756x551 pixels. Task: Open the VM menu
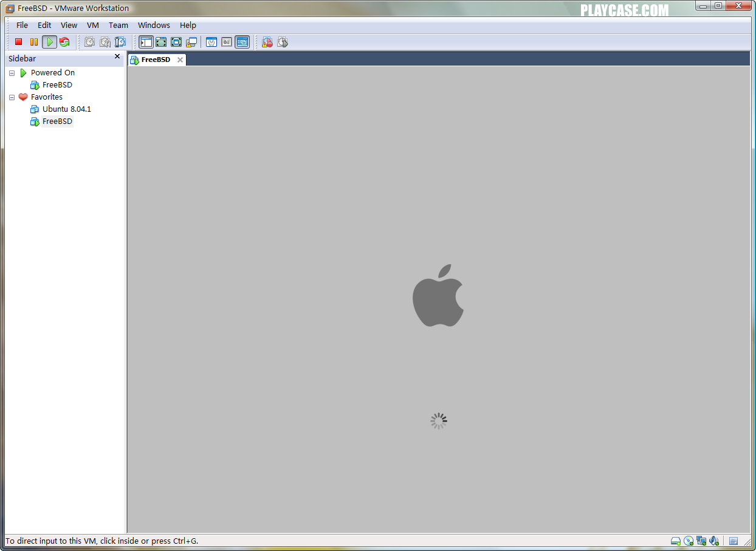pos(93,25)
